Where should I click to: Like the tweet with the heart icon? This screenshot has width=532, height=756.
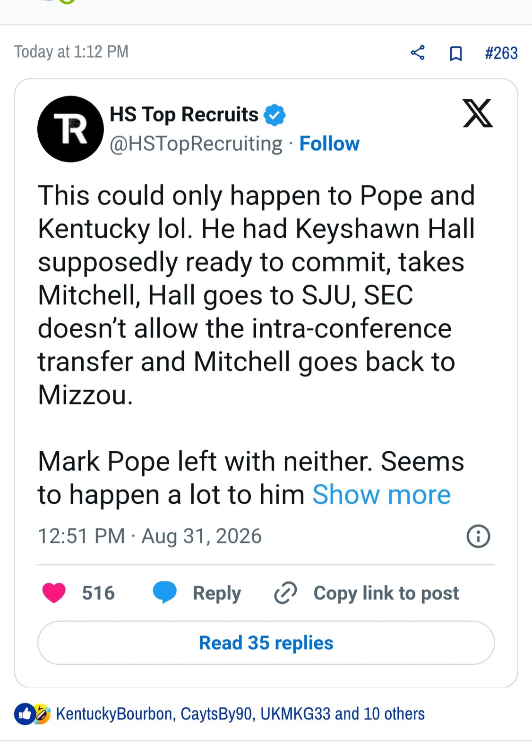[x=54, y=593]
